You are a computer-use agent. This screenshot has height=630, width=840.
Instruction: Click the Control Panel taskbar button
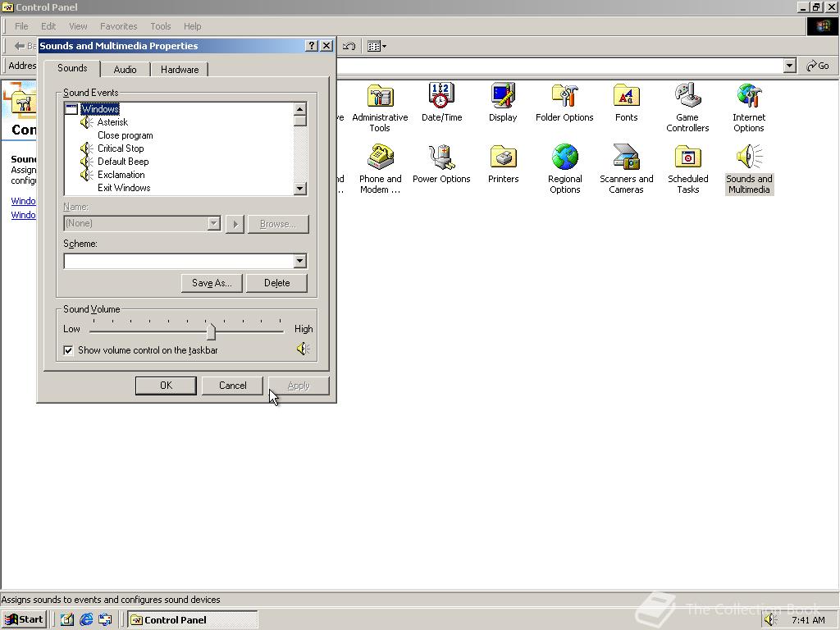point(192,620)
